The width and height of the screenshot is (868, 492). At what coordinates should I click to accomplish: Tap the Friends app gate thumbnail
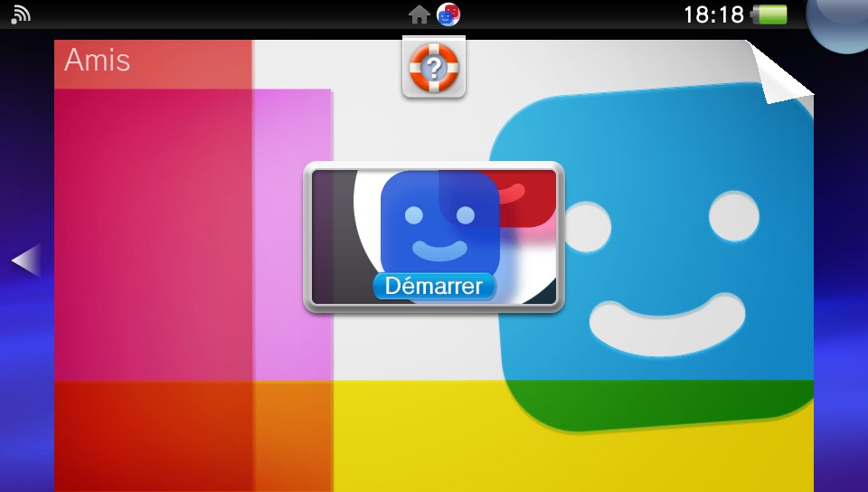[x=433, y=237]
